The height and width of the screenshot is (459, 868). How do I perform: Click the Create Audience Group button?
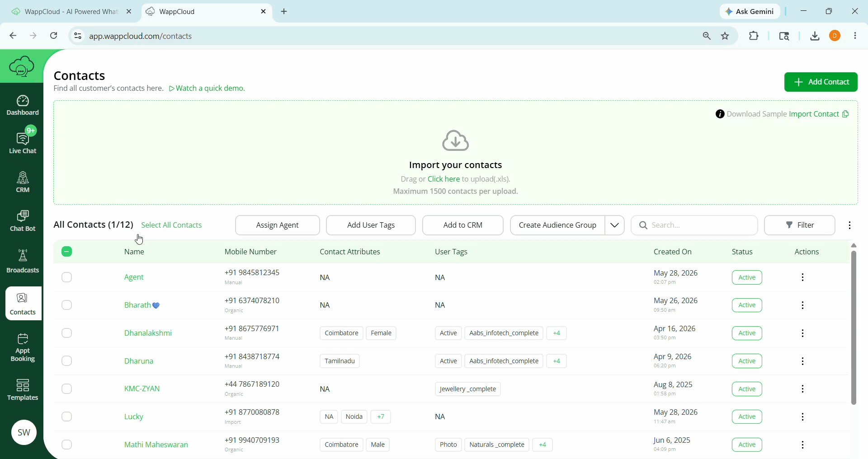(x=557, y=225)
